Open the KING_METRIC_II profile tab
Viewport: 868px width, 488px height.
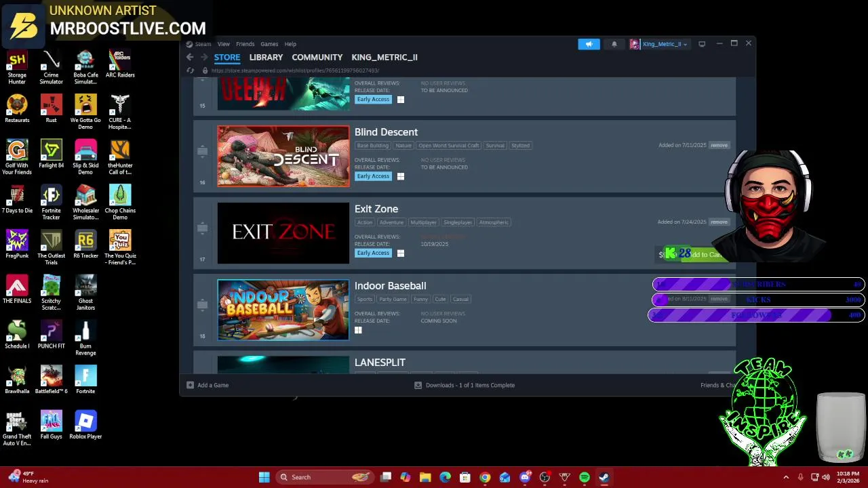pyautogui.click(x=384, y=58)
